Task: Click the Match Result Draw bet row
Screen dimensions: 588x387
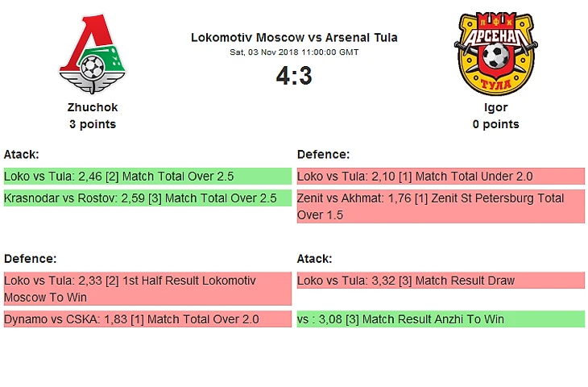Action: [x=441, y=281]
